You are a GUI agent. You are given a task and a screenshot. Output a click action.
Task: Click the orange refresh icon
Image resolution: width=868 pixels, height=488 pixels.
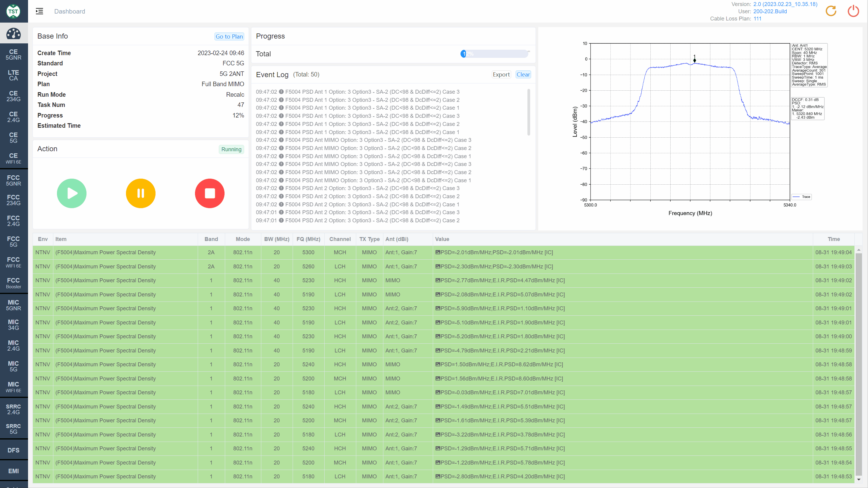(831, 11)
